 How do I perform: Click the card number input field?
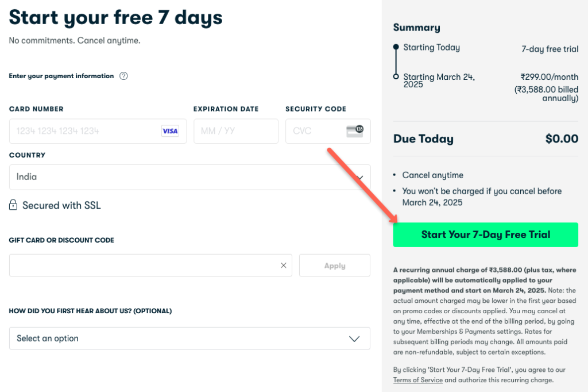(86, 131)
